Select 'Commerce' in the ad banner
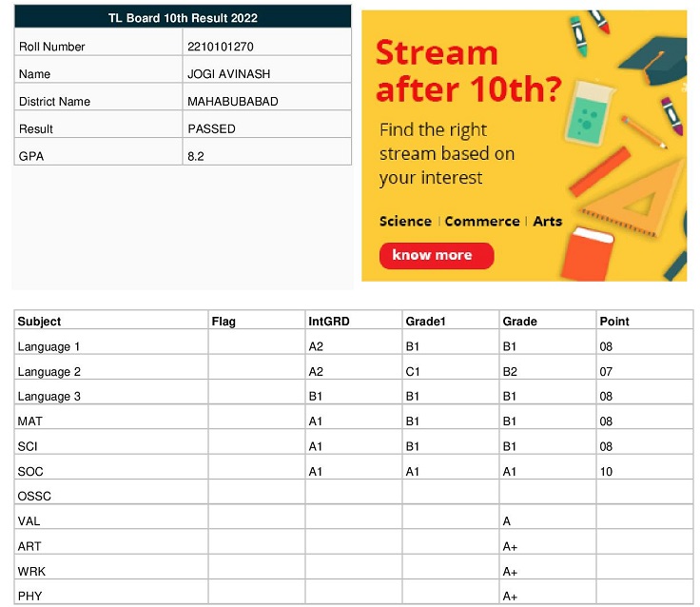 [x=482, y=221]
